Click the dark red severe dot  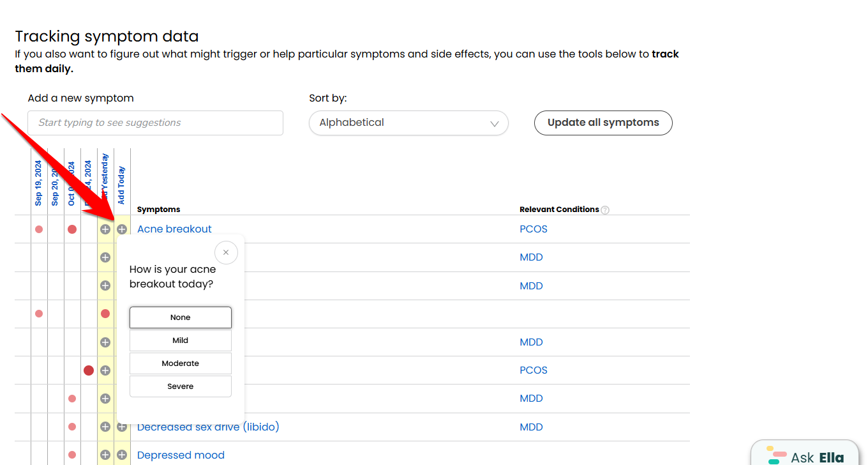89,370
